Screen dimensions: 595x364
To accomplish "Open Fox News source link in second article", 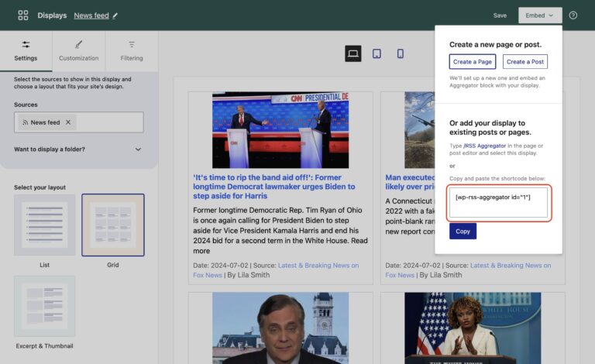I will (468, 270).
